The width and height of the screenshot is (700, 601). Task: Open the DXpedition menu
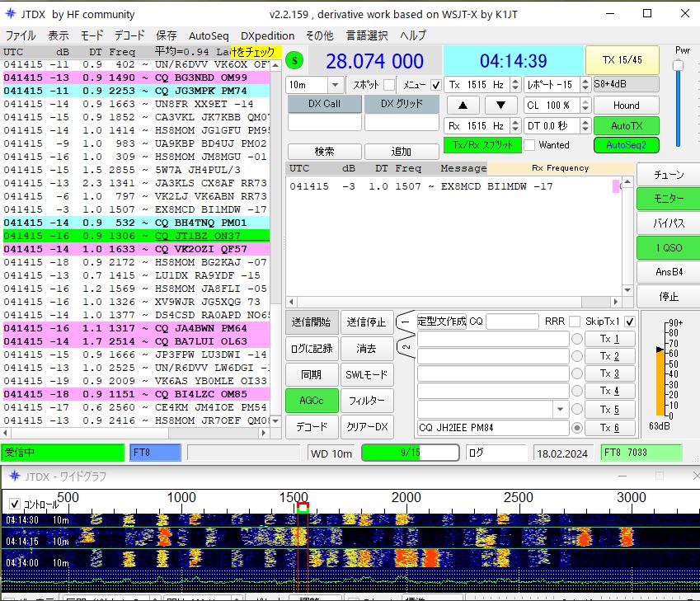point(267,35)
